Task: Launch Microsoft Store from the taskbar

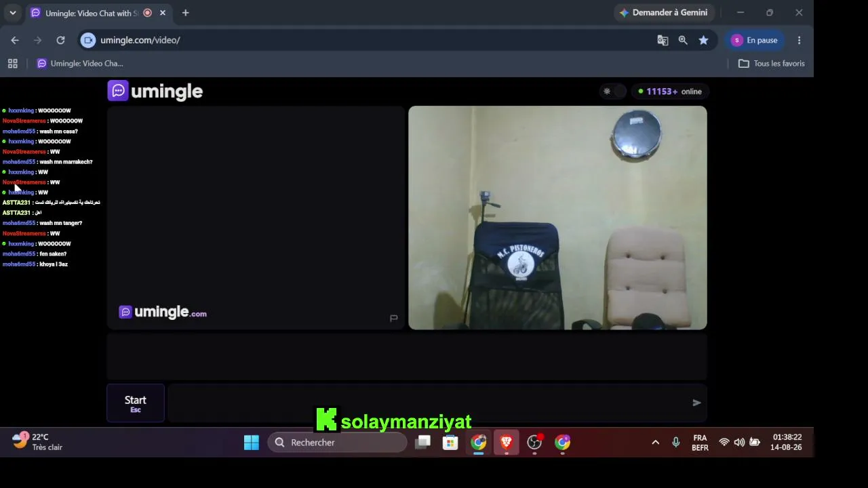Action: point(450,443)
